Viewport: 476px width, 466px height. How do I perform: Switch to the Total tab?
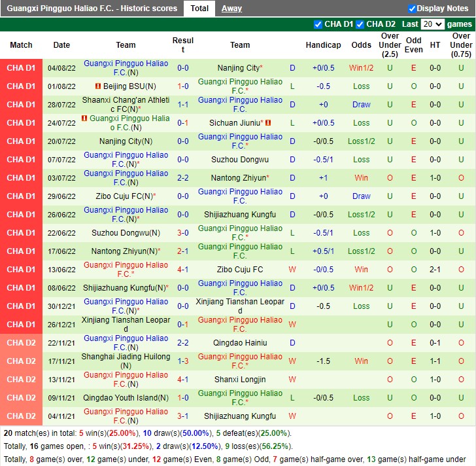pyautogui.click(x=199, y=9)
